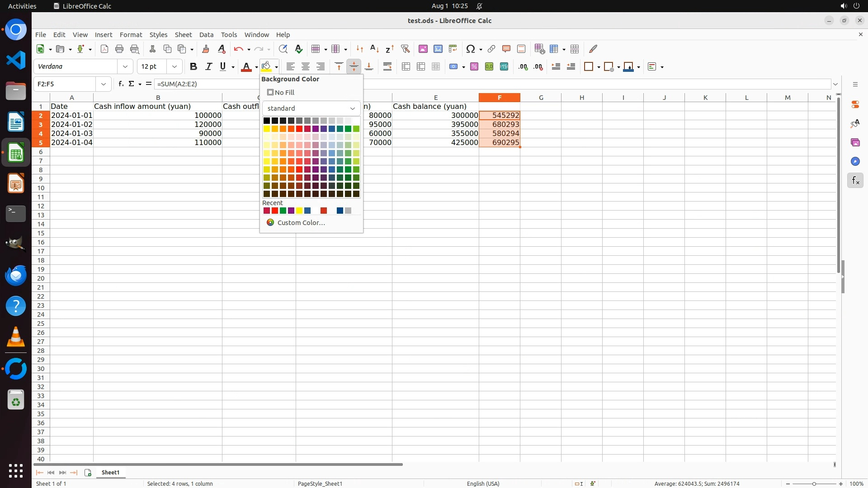The width and height of the screenshot is (868, 488).
Task: Click the AutoFilter icon
Action: [405, 49]
